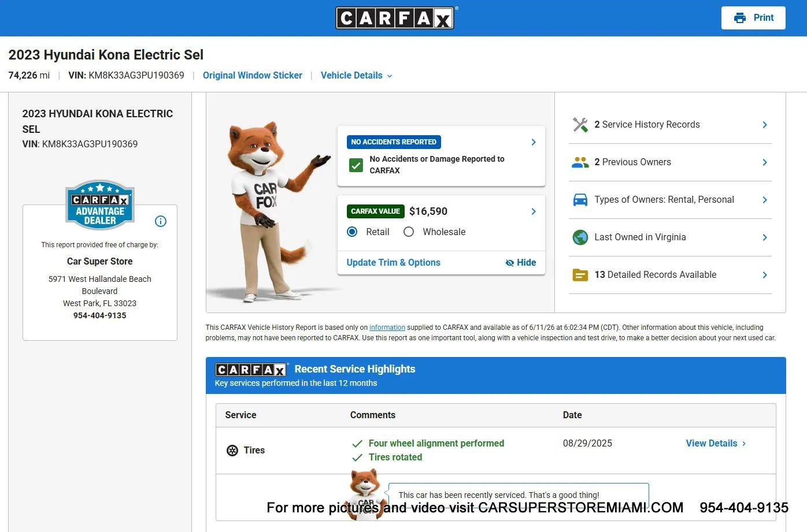The height and width of the screenshot is (532, 807).
Task: Click CARFAX logo in Recent Service Highlights
Action: point(251,370)
